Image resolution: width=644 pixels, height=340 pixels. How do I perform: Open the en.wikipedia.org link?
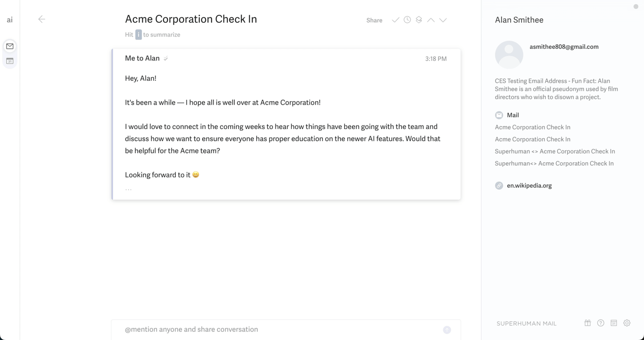529,186
